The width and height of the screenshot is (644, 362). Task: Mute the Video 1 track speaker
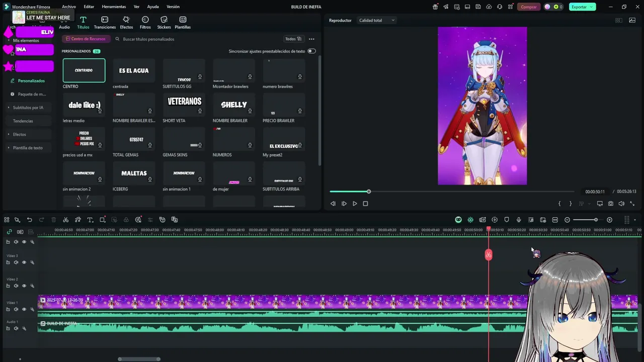pyautogui.click(x=16, y=310)
